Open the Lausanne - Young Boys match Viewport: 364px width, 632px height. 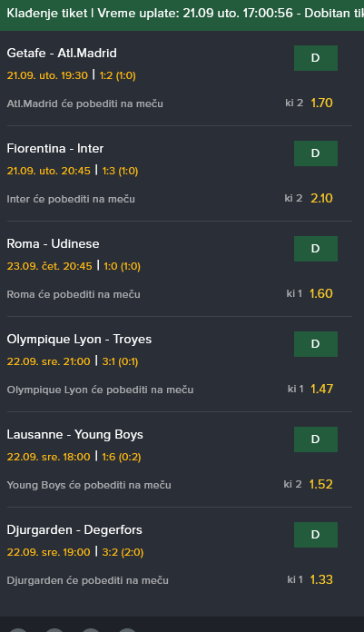click(75, 434)
